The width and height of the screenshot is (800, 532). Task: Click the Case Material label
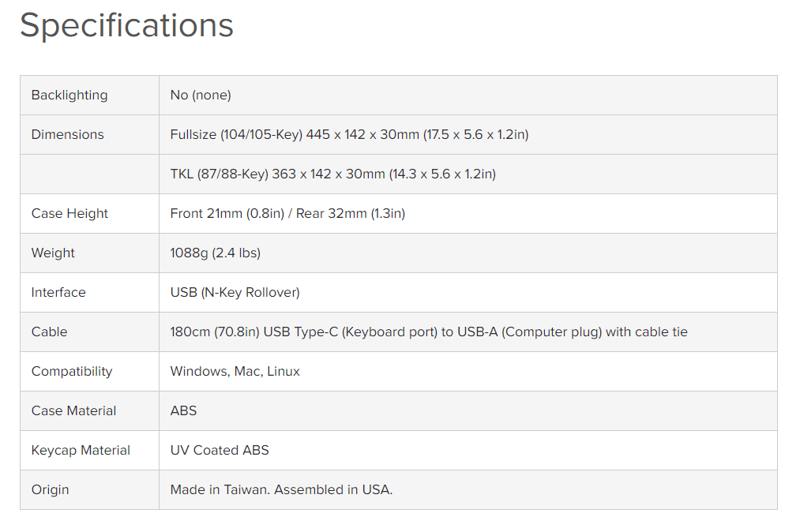(x=73, y=410)
